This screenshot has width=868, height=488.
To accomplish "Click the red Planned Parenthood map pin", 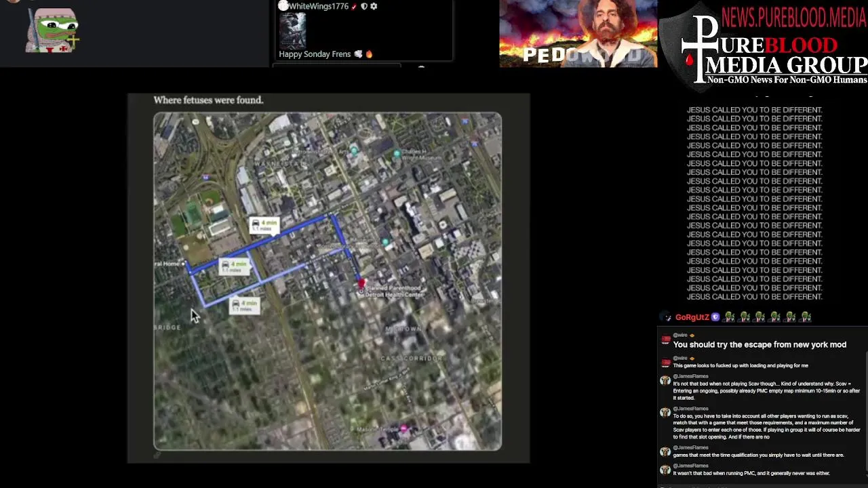I will [361, 283].
